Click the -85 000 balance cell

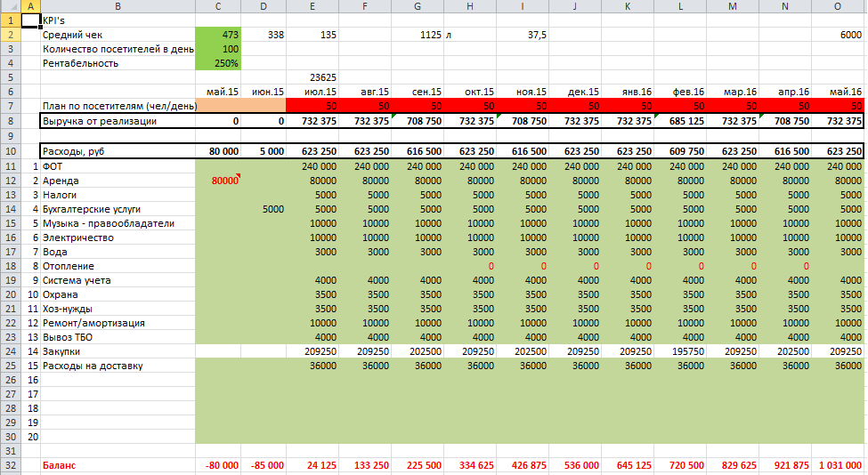coord(264,465)
